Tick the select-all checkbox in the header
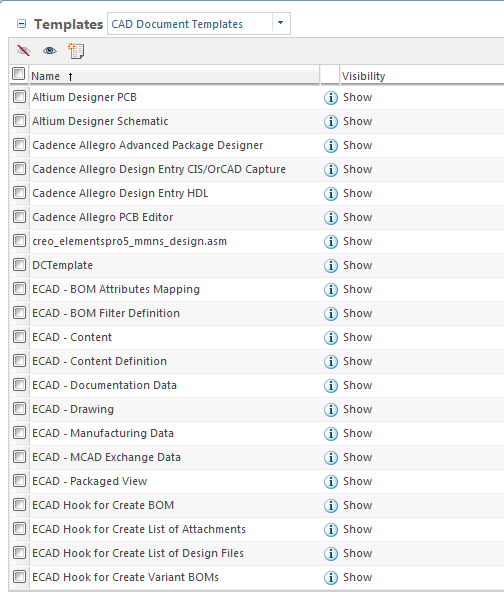The width and height of the screenshot is (504, 592). pyautogui.click(x=18, y=73)
